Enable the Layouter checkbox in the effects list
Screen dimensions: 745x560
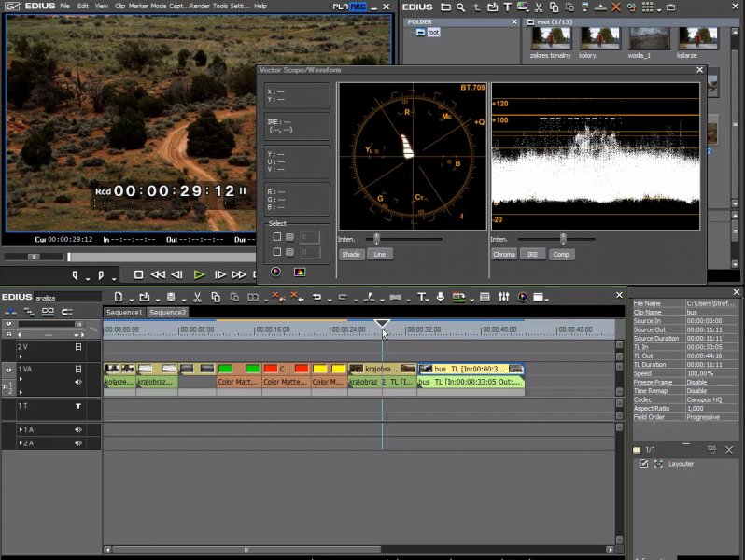(x=642, y=464)
